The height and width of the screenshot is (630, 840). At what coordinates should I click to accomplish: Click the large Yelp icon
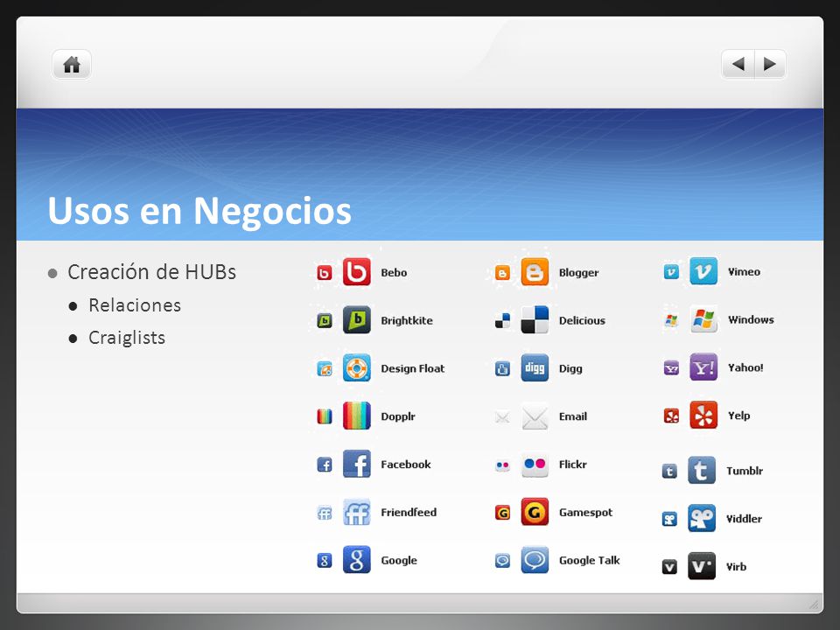coord(703,415)
